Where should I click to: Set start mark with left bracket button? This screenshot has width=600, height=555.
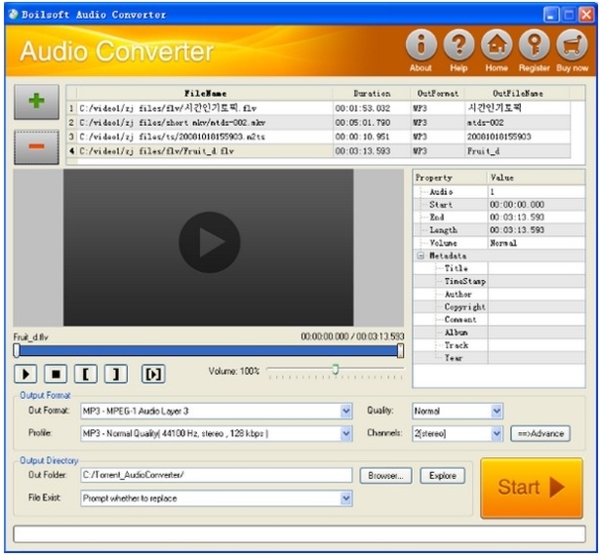pyautogui.click(x=86, y=374)
